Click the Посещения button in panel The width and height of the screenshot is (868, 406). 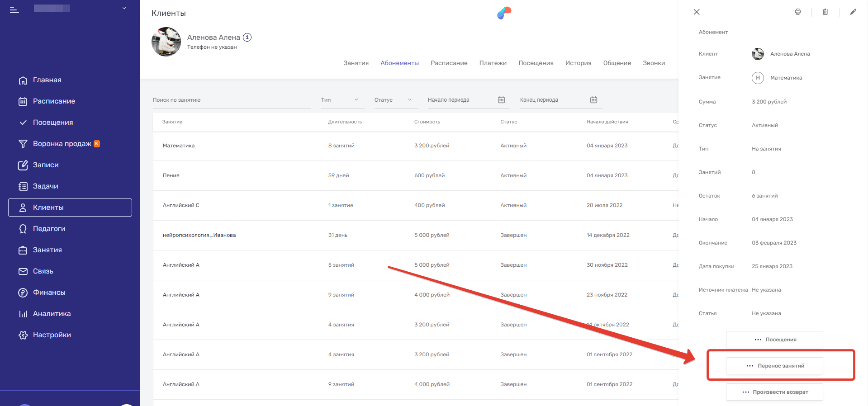[774, 340]
